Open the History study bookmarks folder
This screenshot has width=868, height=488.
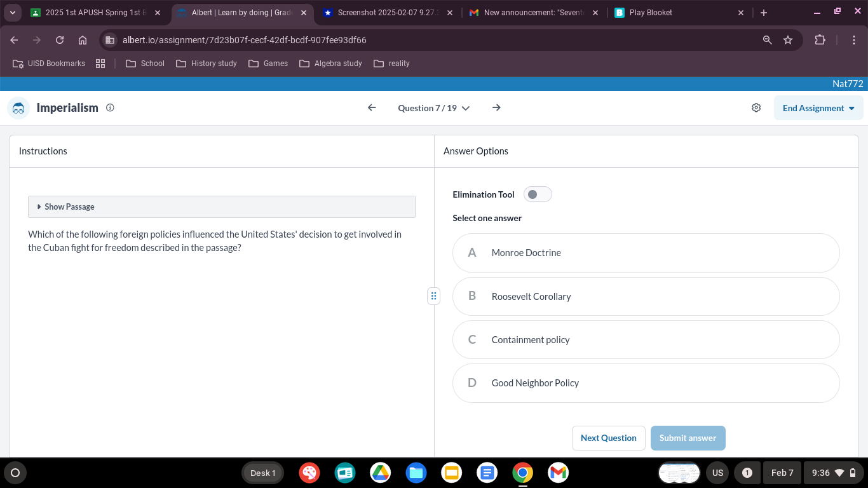click(x=207, y=64)
